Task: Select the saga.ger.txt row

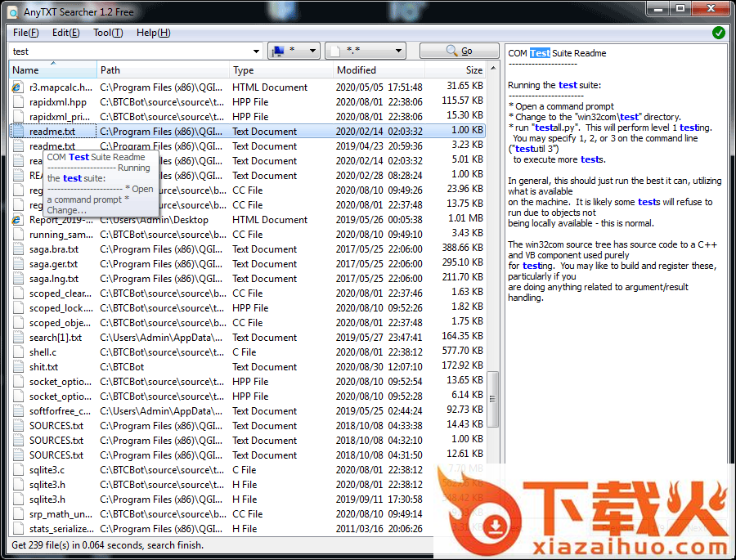Action: pyautogui.click(x=247, y=264)
